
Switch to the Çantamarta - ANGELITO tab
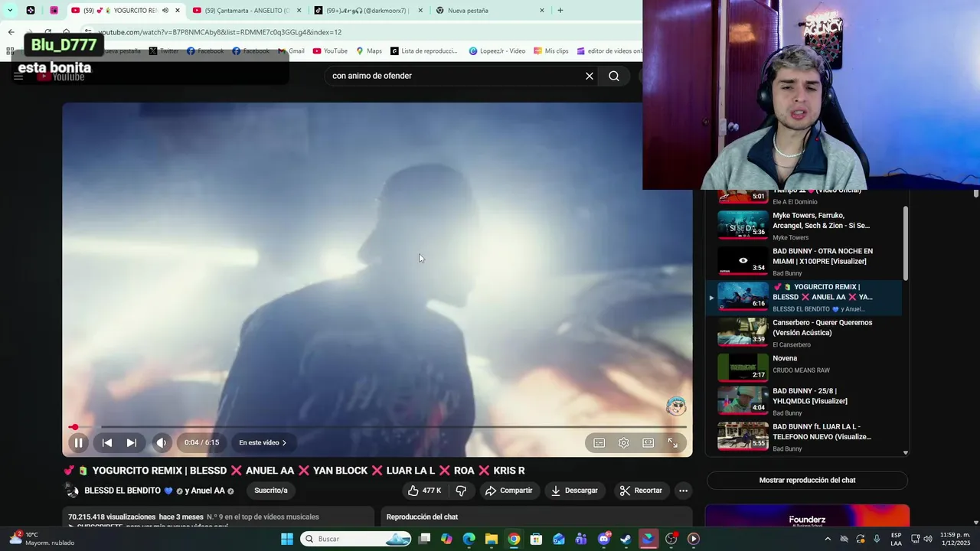[247, 11]
